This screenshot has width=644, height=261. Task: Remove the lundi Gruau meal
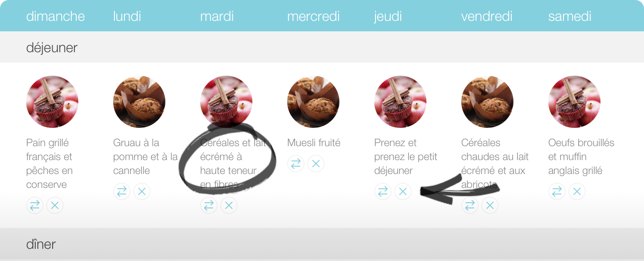[142, 191]
